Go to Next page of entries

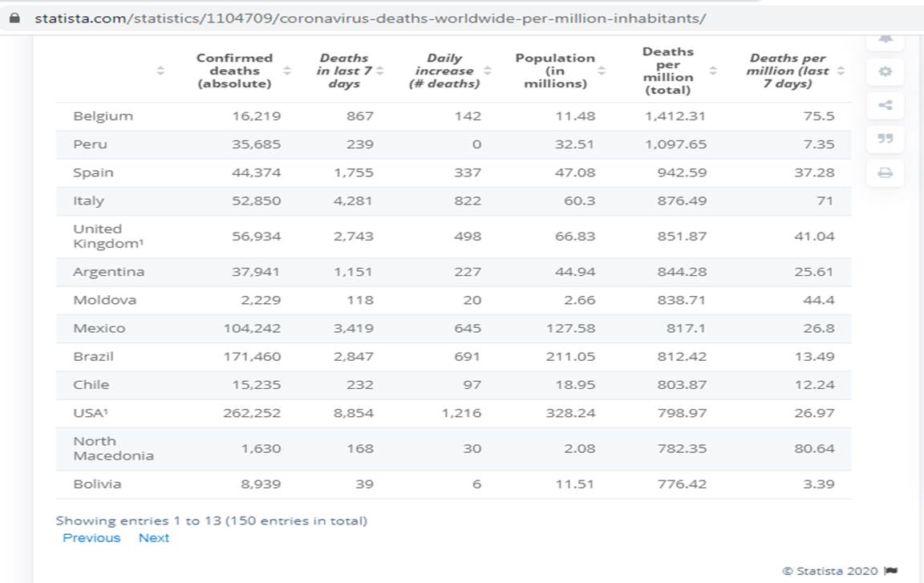(153, 538)
